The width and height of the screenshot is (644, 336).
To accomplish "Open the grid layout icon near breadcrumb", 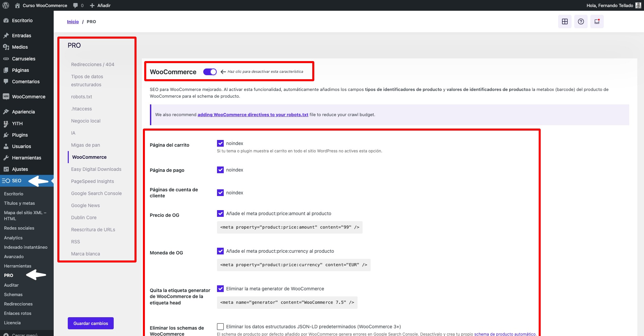I will (x=565, y=21).
